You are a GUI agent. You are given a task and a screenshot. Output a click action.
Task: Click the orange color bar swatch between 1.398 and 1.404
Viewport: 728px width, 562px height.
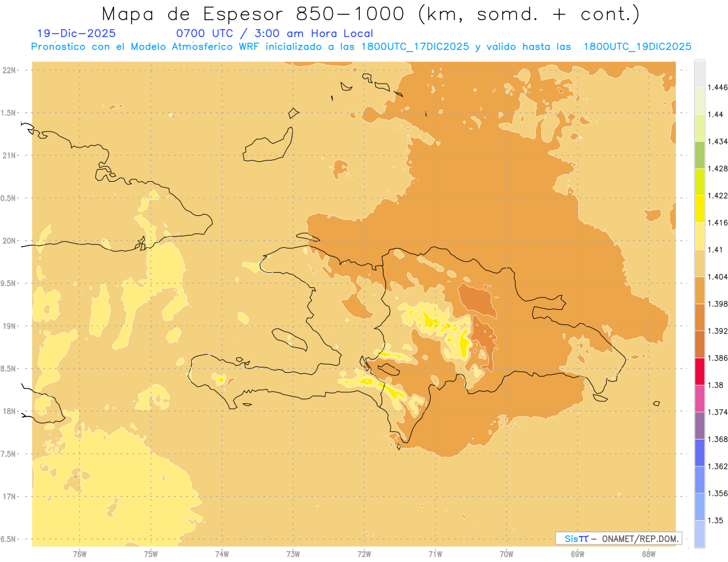click(x=699, y=290)
